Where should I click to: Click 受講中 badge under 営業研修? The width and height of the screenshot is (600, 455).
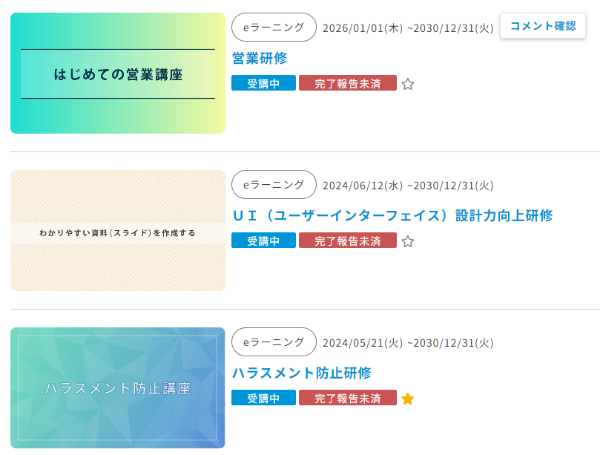tap(263, 84)
